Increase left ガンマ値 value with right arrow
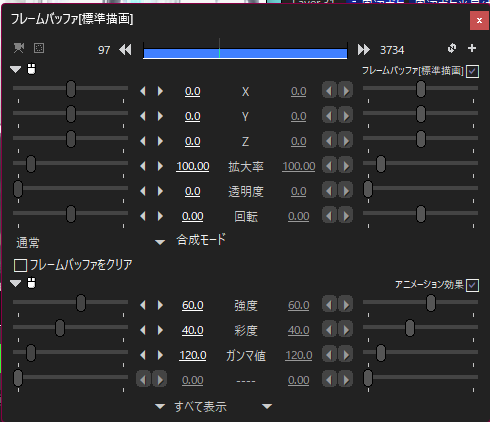This screenshot has width=490, height=422. (160, 355)
